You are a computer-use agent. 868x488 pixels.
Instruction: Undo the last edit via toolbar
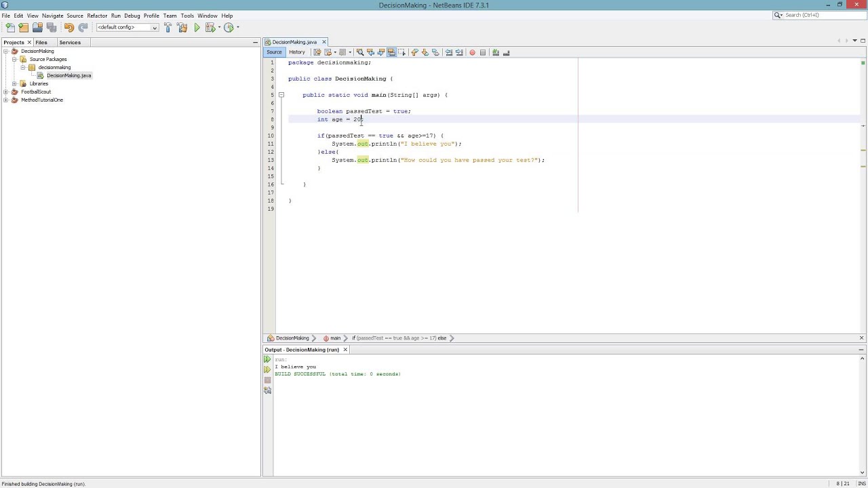coord(69,28)
